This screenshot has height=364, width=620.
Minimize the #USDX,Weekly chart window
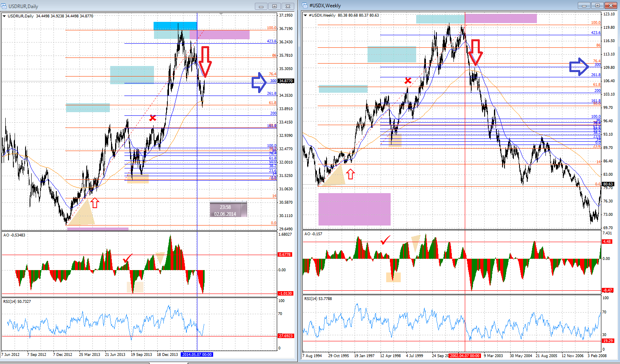pyautogui.click(x=584, y=6)
